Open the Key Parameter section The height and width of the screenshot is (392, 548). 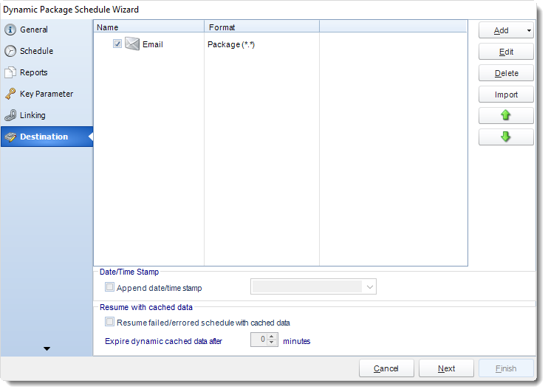pos(47,94)
